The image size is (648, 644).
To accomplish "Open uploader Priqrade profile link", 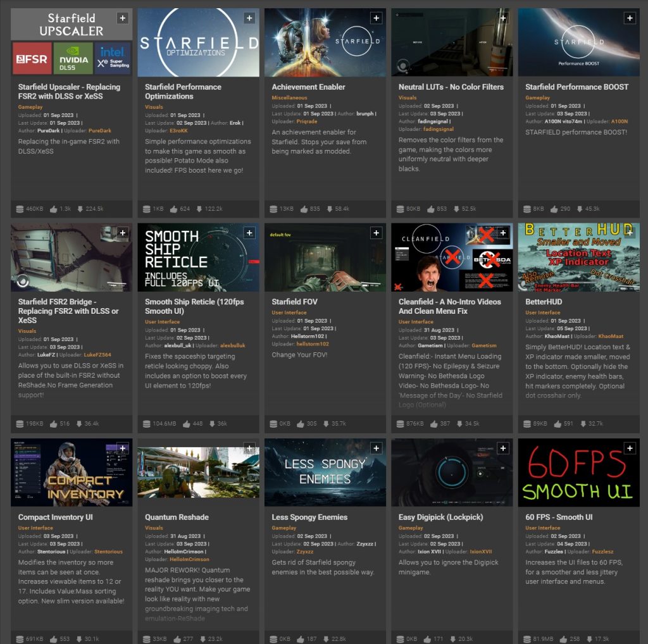I will pos(307,121).
